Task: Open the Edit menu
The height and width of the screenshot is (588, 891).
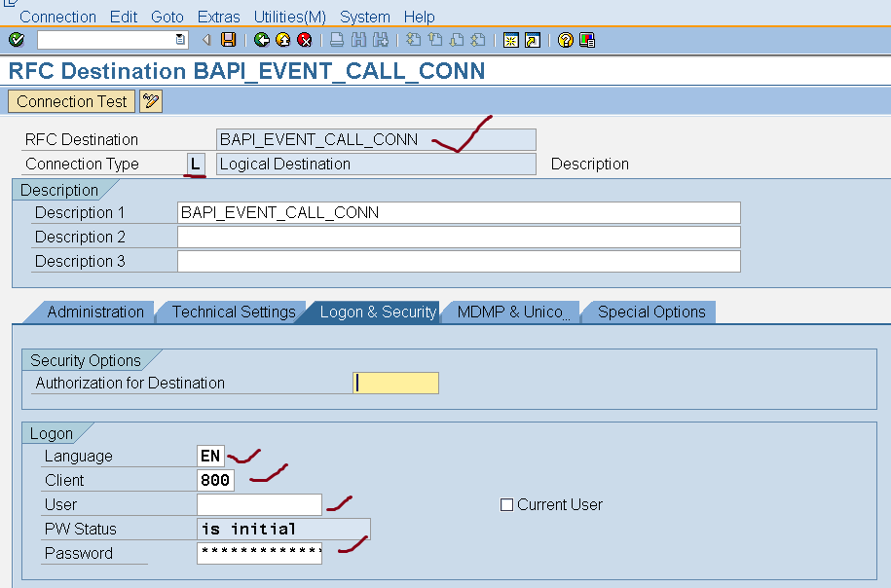Action: (x=124, y=17)
